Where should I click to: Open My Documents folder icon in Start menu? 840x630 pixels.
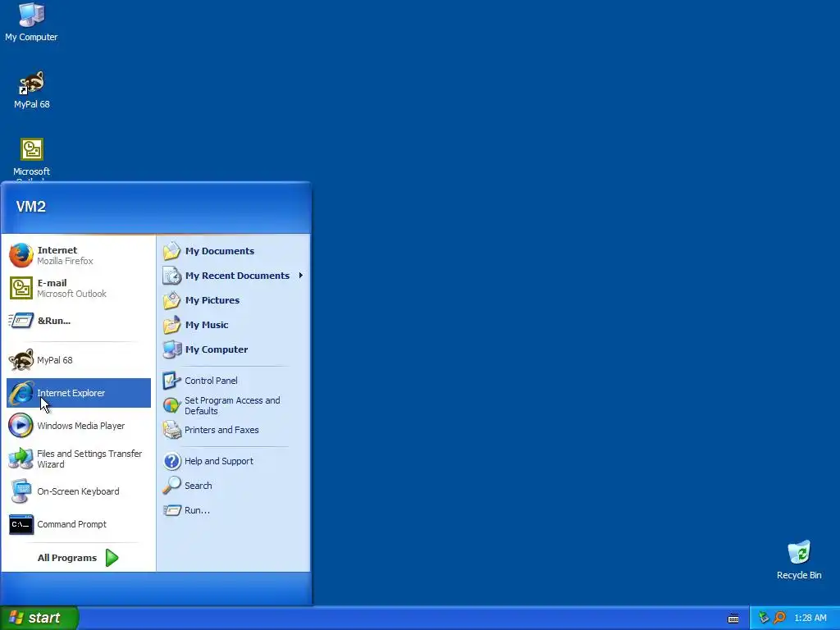tap(172, 251)
